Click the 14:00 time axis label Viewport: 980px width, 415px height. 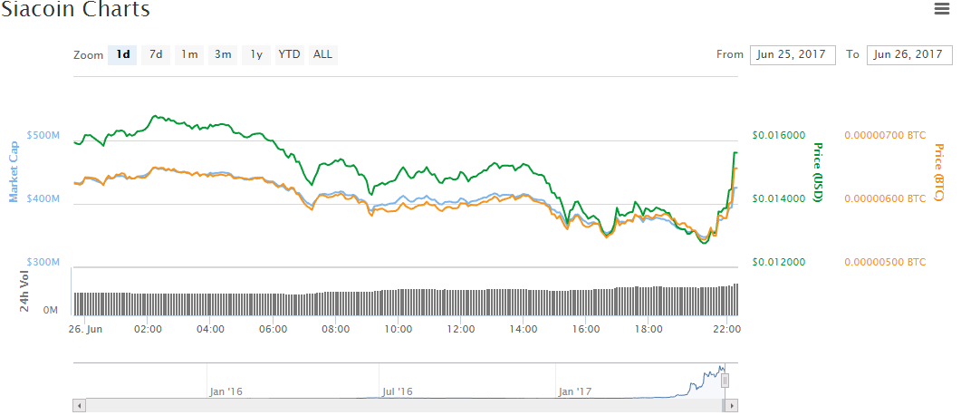524,328
